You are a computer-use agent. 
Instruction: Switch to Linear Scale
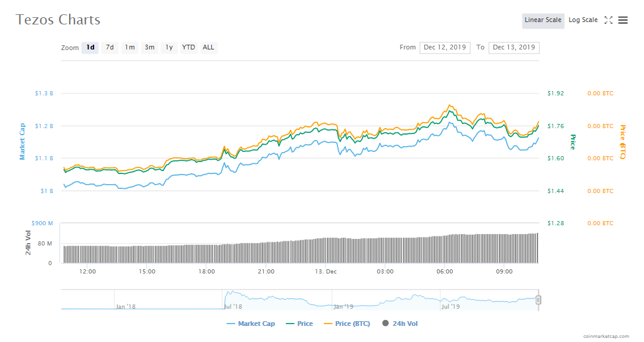543,20
